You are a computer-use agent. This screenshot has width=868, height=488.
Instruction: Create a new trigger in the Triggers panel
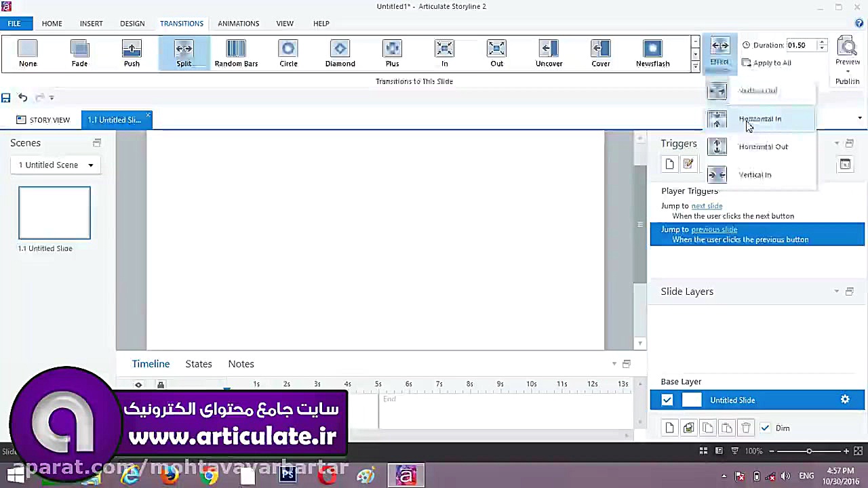669,163
